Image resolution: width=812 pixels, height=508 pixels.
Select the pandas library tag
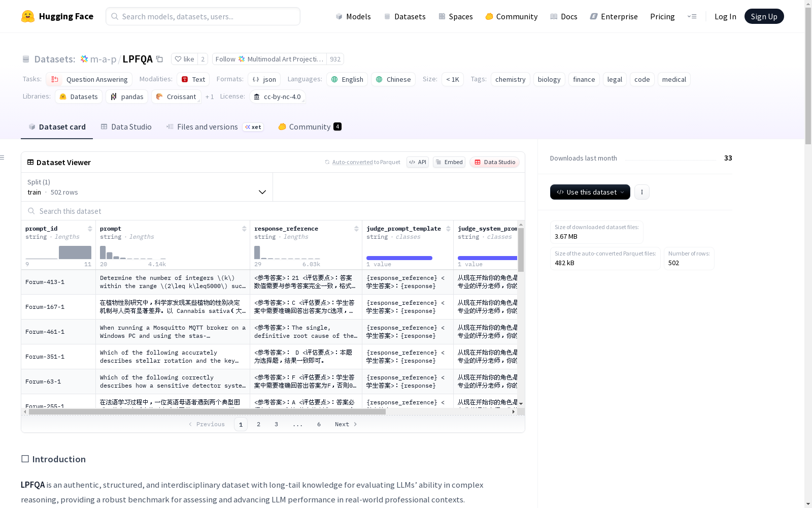tap(127, 97)
